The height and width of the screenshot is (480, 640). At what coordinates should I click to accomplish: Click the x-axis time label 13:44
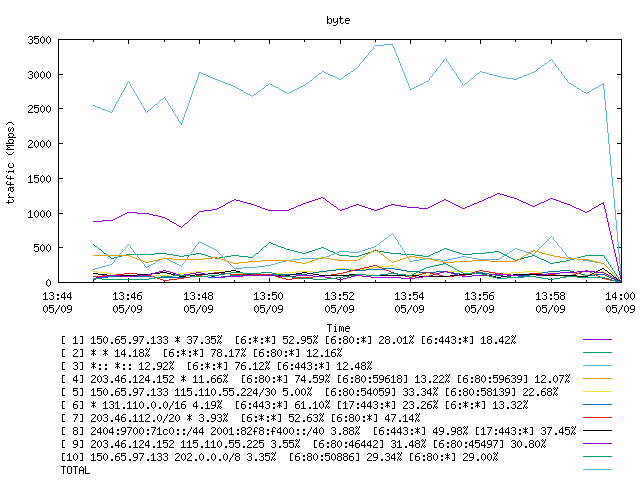(x=57, y=296)
